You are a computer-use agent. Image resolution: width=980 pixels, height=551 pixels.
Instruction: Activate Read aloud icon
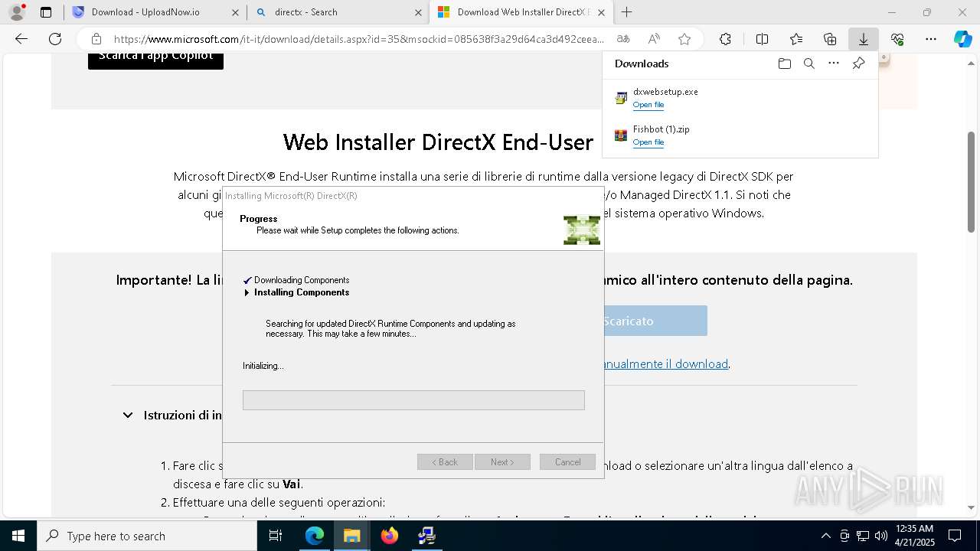coord(654,39)
